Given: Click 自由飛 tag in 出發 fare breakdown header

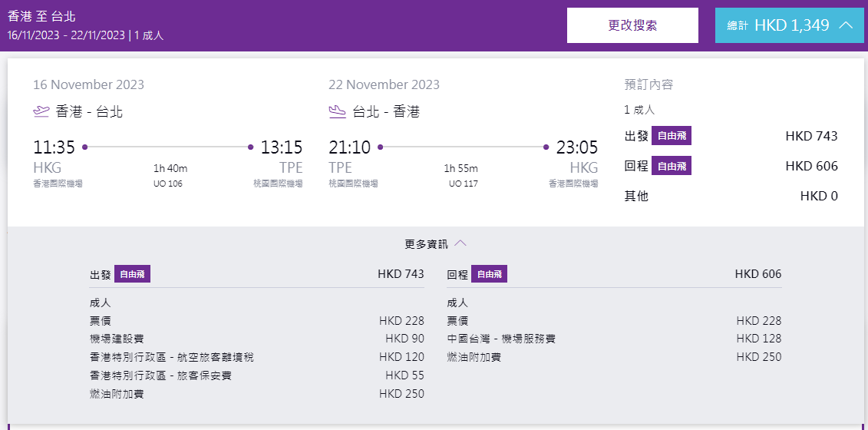Looking at the screenshot, I should pyautogui.click(x=132, y=274).
